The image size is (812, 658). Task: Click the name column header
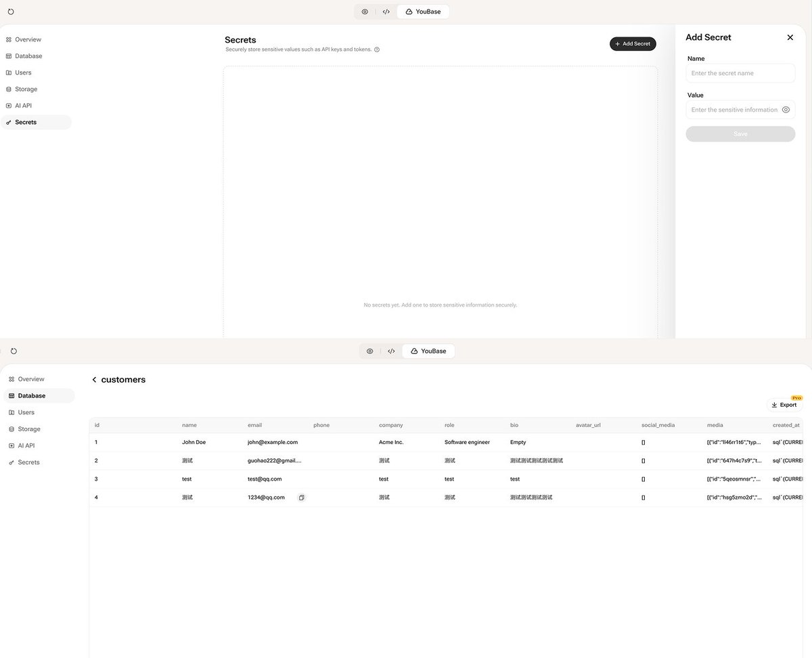tap(189, 425)
